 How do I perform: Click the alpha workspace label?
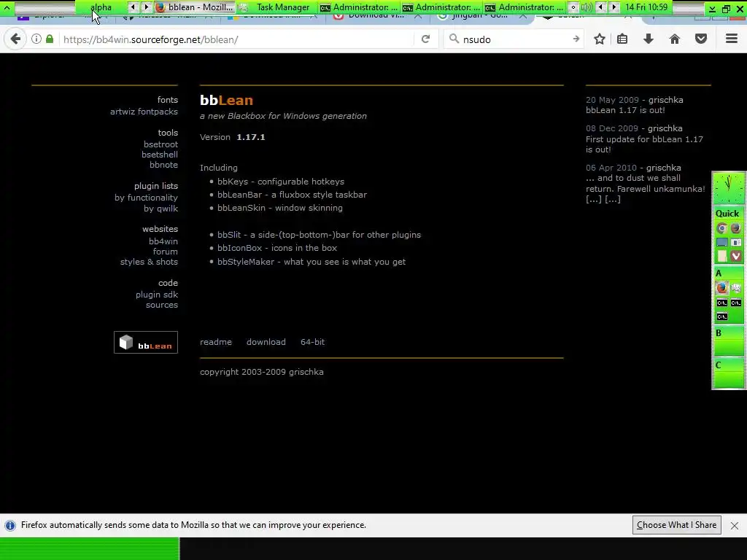coord(101,7)
